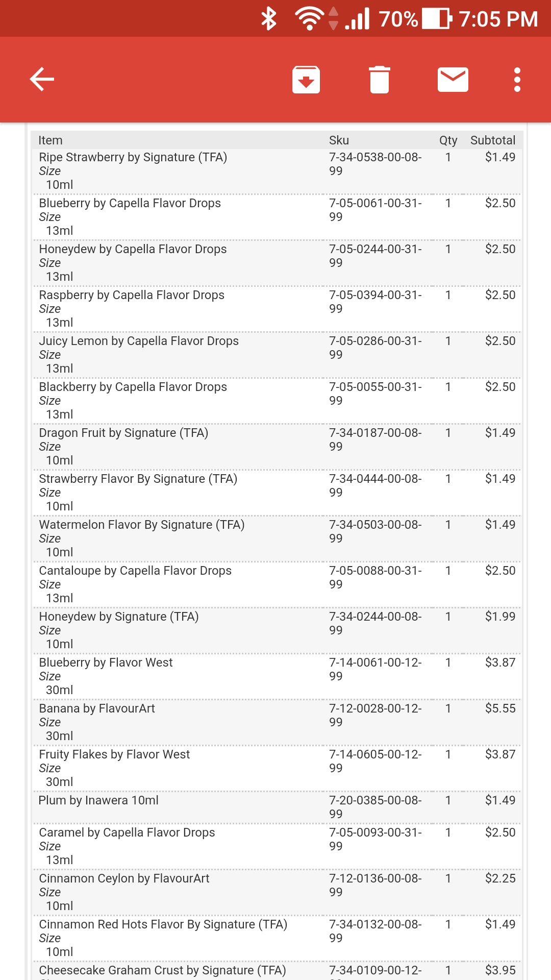Tap the Sku column header
Image resolution: width=551 pixels, height=980 pixels.
(x=339, y=140)
